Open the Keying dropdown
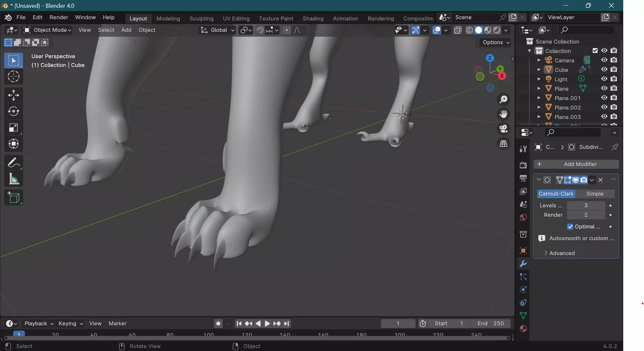Viewport: 644px width, 351px height. [70, 324]
